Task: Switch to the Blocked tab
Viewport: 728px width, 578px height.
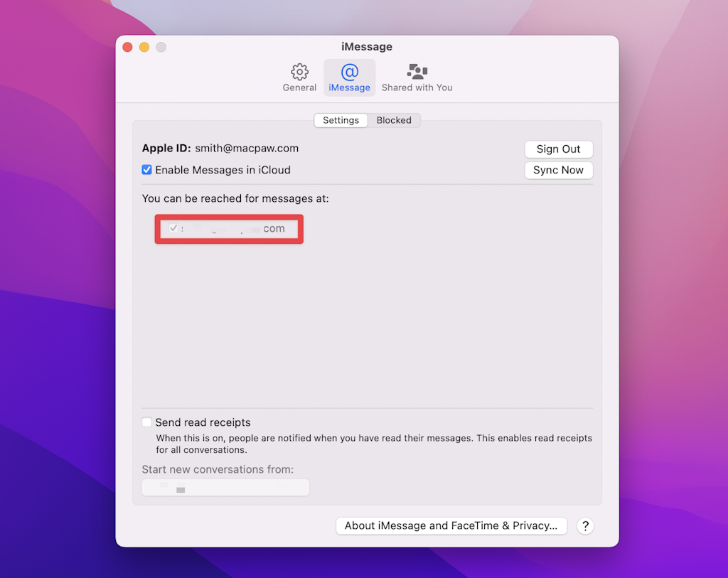Action: [x=394, y=120]
